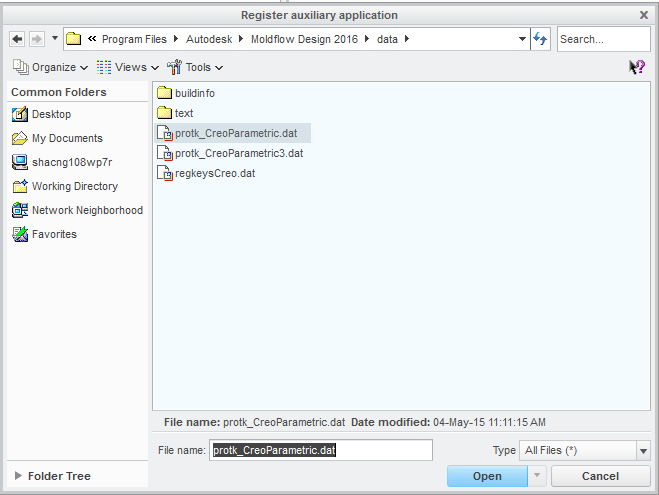Image resolution: width=659 pixels, height=495 pixels.
Task: Click the File name input field
Action: pos(321,450)
